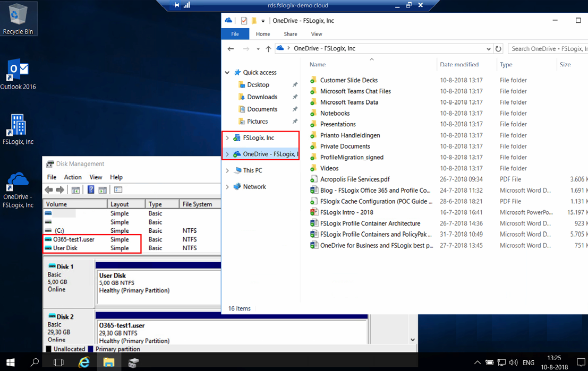The height and width of the screenshot is (371, 588).
Task: Click properties checkmark icon in Explorer title bar
Action: click(244, 21)
